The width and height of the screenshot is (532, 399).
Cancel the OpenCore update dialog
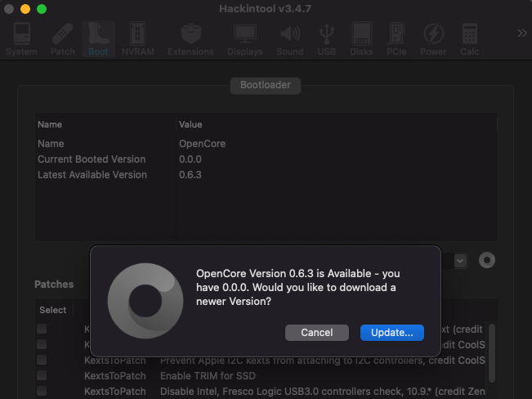(x=317, y=333)
